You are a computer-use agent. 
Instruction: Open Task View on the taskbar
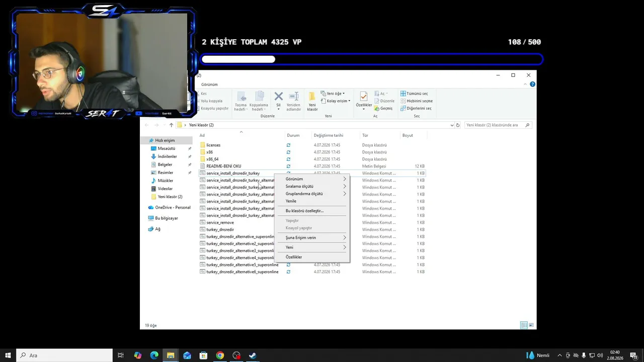tap(121, 355)
